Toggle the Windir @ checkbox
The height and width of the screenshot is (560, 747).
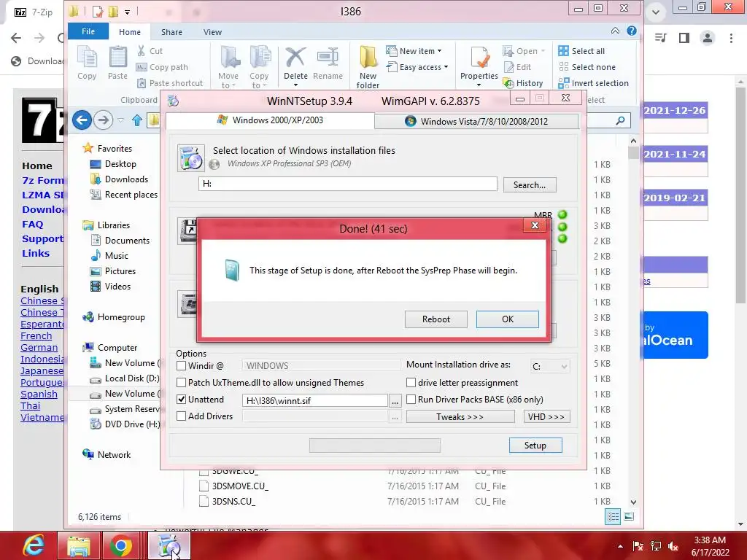pyautogui.click(x=181, y=366)
